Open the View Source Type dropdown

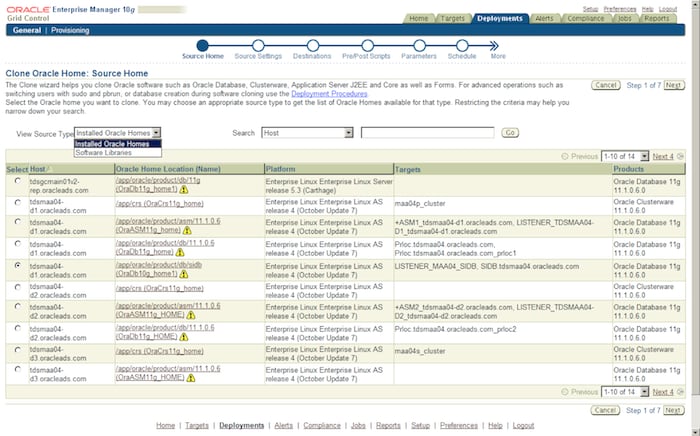[117, 133]
